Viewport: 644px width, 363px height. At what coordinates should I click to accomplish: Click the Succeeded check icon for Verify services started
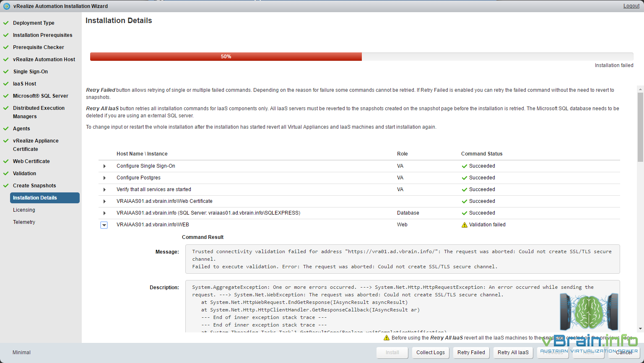[x=464, y=190]
